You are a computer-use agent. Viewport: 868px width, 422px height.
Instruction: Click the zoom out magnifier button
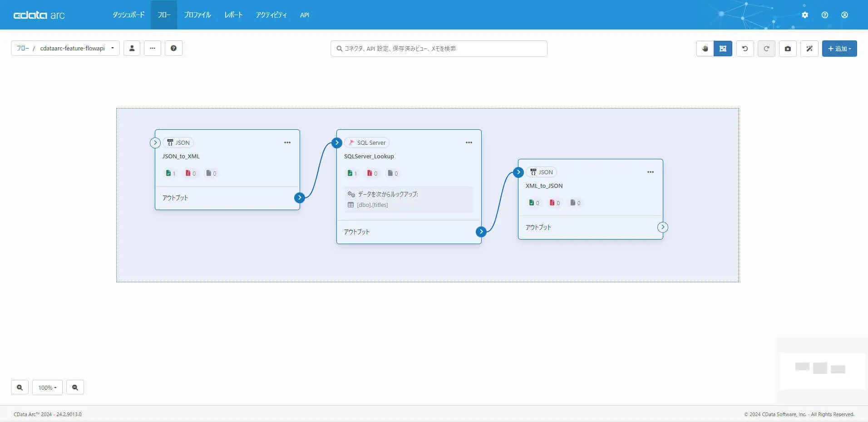pos(75,388)
